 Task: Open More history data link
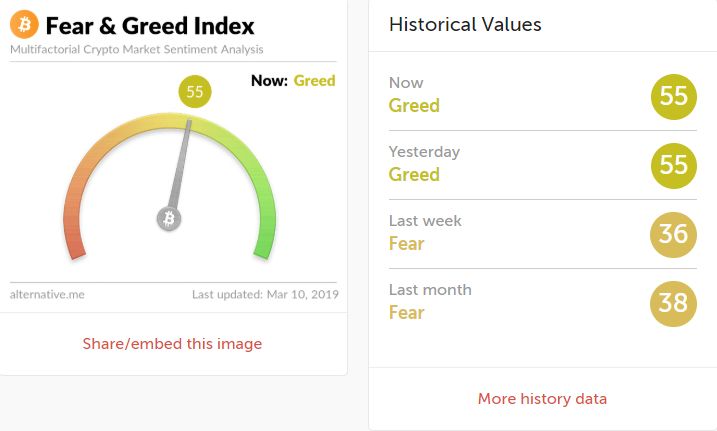[x=542, y=399]
